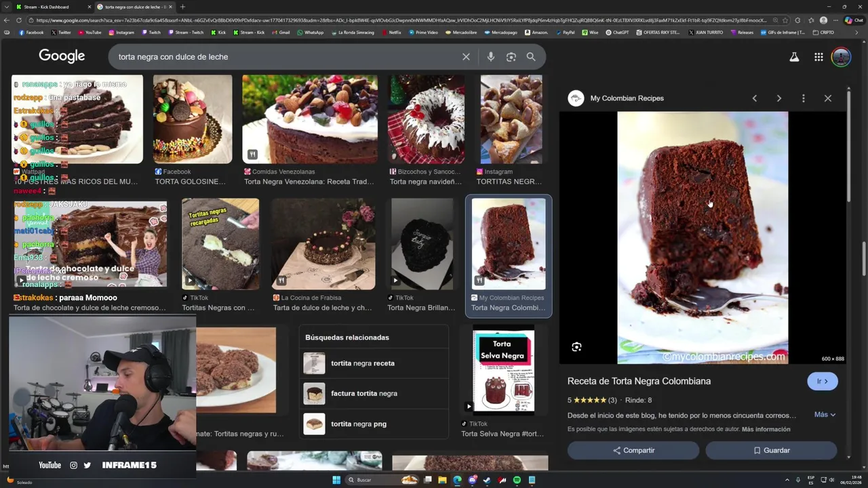Clear the Google search box text
The image size is (868, 488).
(x=466, y=57)
